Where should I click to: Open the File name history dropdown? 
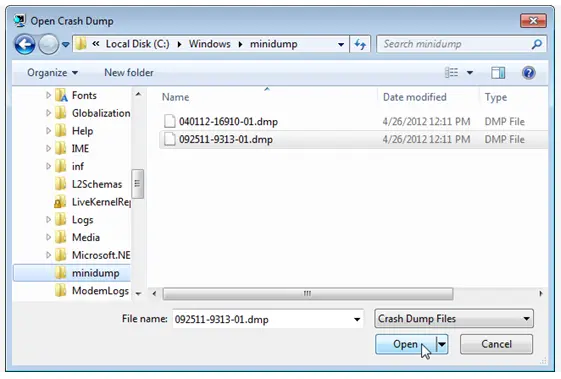(357, 319)
